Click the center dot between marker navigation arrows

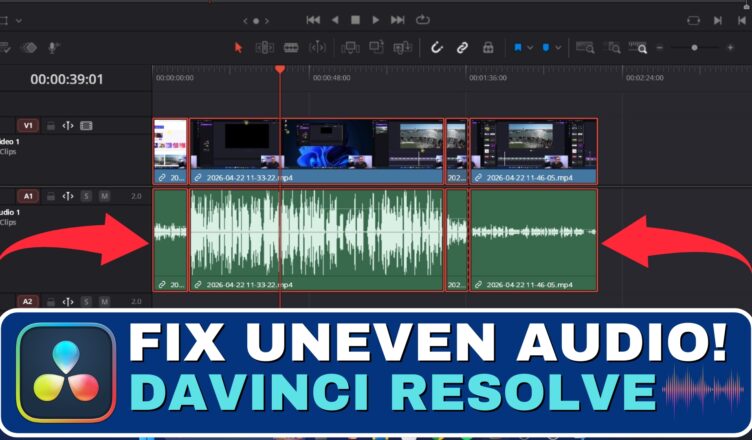(256, 21)
